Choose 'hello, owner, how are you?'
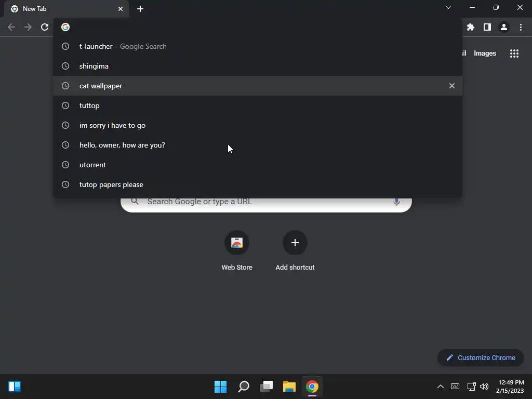This screenshot has width=532, height=399. coord(258,145)
